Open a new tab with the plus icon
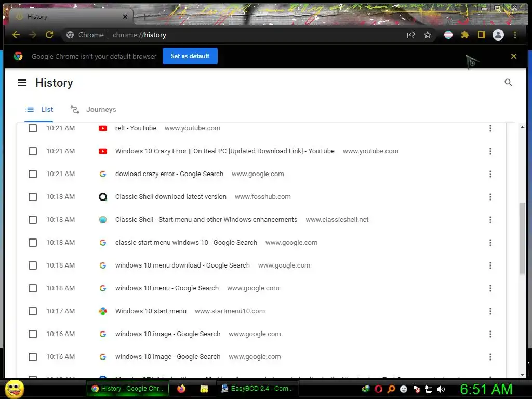532x399 pixels. coord(144,16)
